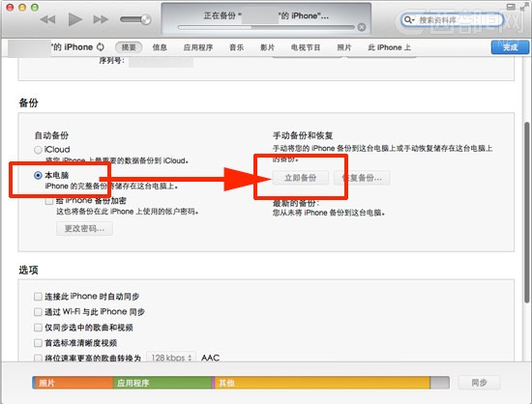Screen dimensions: 532x404
Task: Adjust the volume slider knob
Action: [x=146, y=19]
